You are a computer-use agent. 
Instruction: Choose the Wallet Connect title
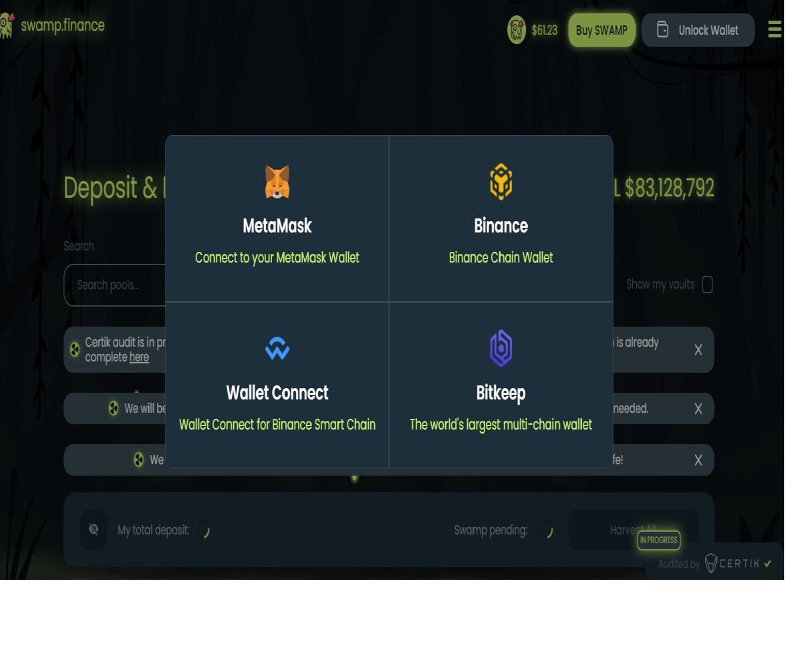(x=277, y=393)
